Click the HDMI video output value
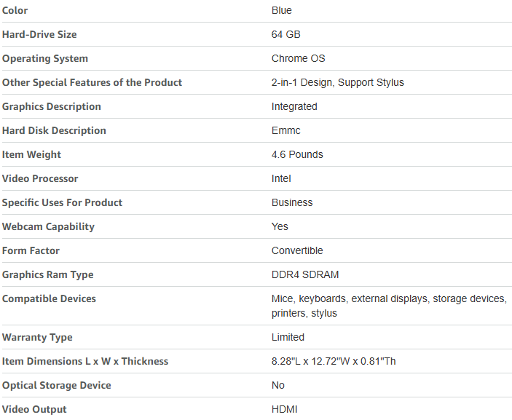Screen dimensions: 512x420 click(x=285, y=409)
